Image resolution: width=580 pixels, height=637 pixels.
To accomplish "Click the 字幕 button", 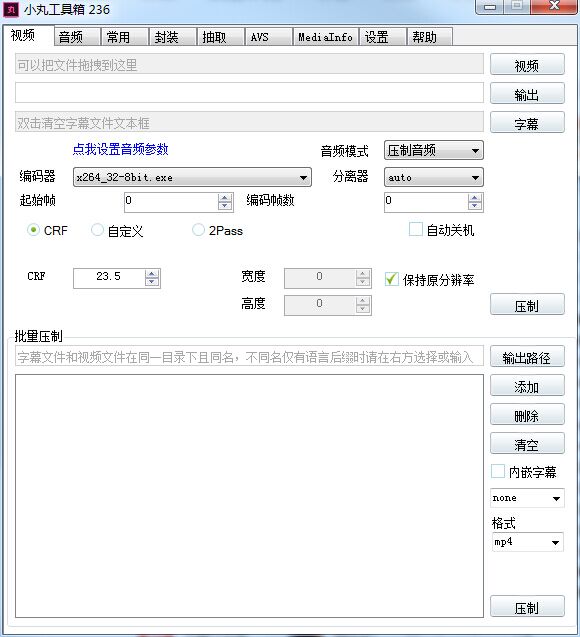I will point(527,123).
